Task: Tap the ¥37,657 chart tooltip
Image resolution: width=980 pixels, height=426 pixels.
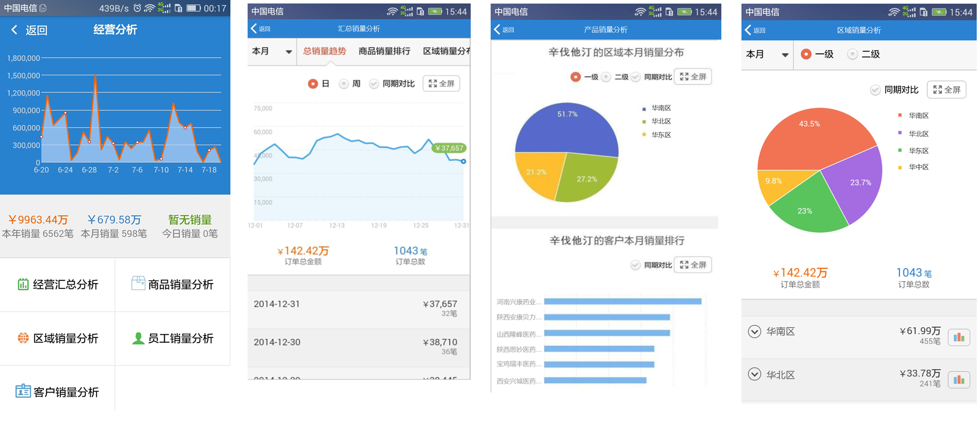Action: 449,148
